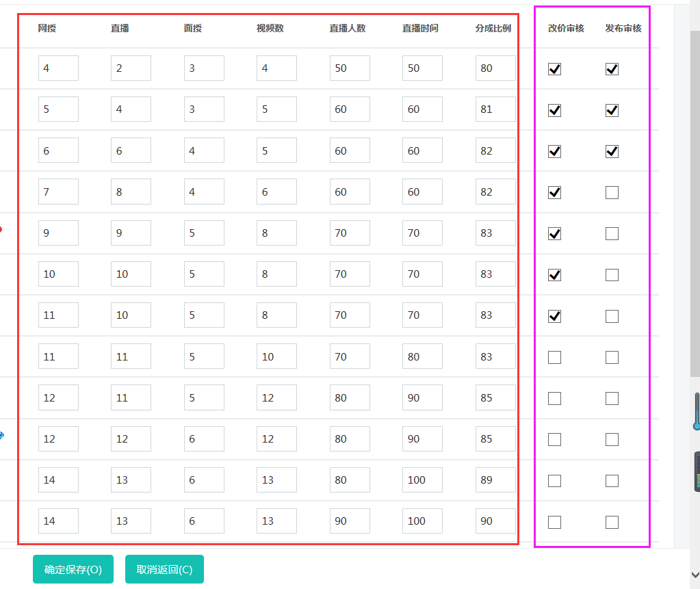Check 改价审核 in the bottom row
This screenshot has width=700, height=589.
click(554, 521)
